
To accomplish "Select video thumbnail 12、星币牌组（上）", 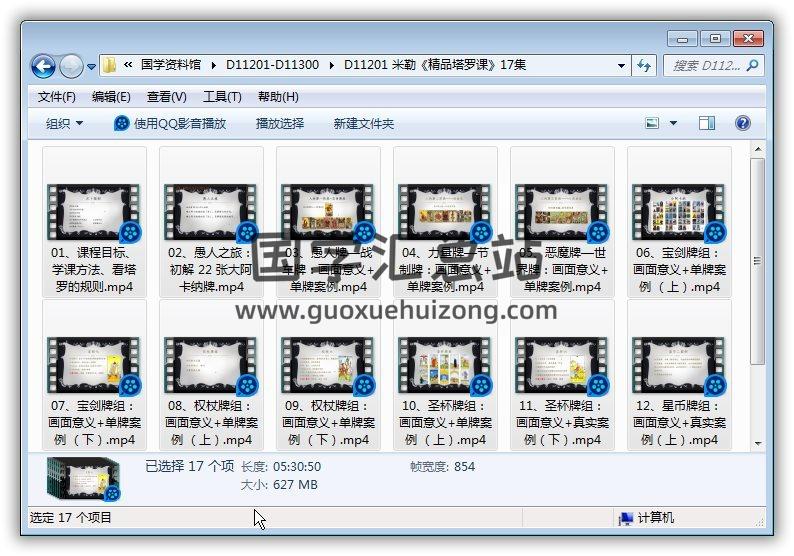I will click(x=679, y=366).
